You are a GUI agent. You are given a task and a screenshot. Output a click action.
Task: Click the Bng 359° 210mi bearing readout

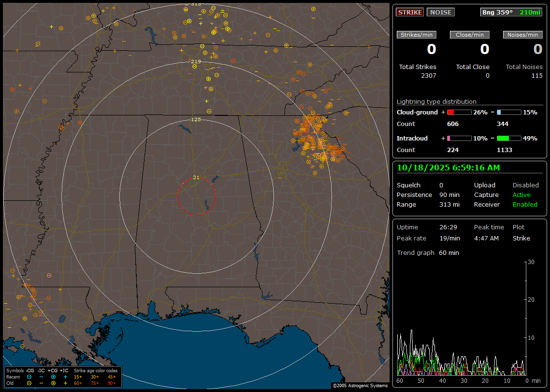click(511, 12)
